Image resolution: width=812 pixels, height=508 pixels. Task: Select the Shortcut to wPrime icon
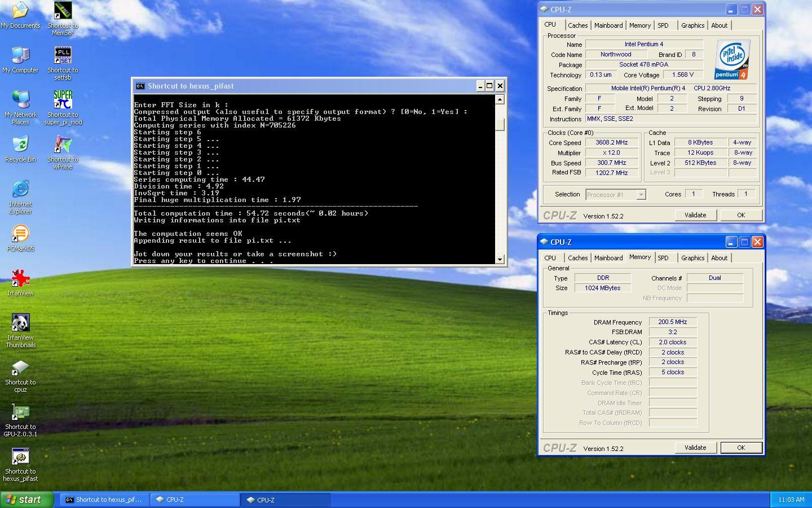pyautogui.click(x=63, y=152)
